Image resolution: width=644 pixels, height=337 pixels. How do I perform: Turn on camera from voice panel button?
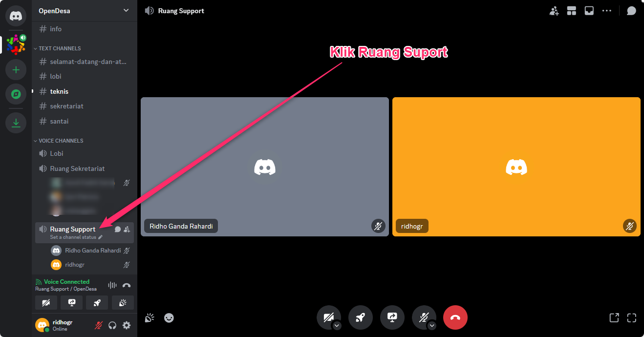46,303
